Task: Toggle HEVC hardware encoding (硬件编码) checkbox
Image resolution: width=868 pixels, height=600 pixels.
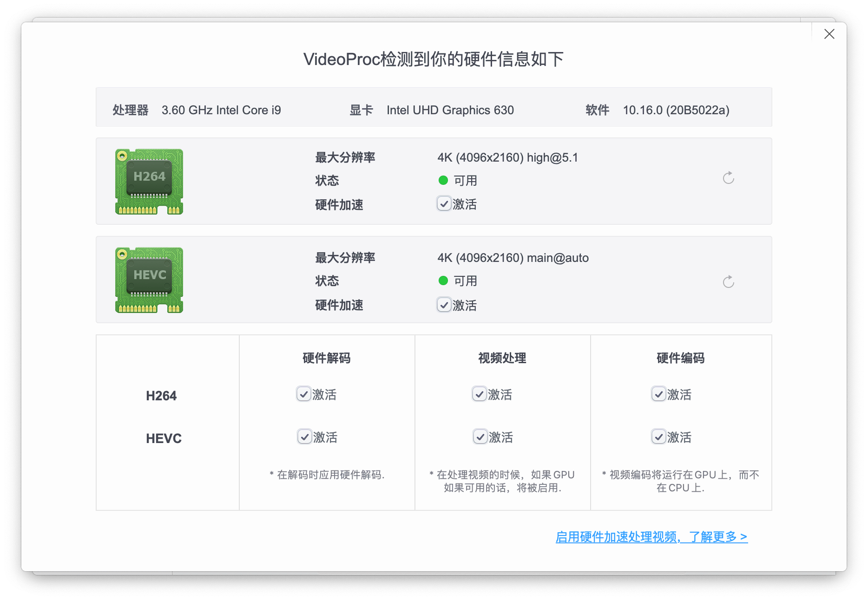Action: point(658,437)
